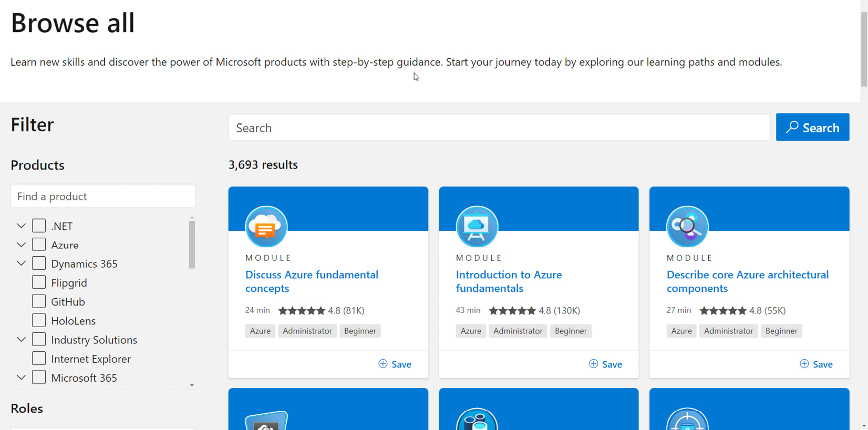Click Administrator tag on Discuss Azure card
Image resolution: width=868 pixels, height=430 pixels.
point(307,331)
